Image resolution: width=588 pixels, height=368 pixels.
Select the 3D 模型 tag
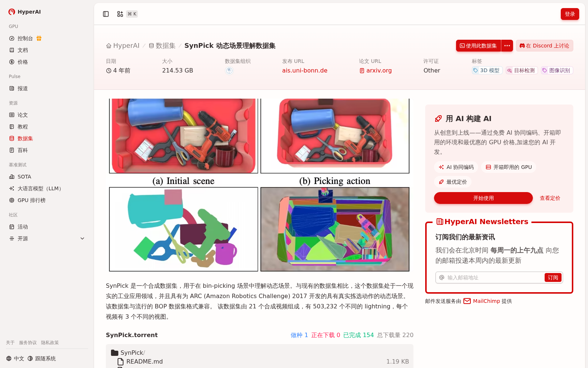(487, 70)
